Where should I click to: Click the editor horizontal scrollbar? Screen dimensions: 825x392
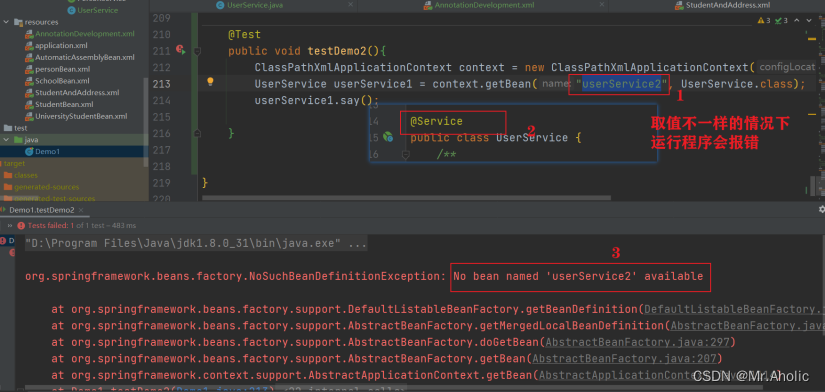(x=406, y=198)
